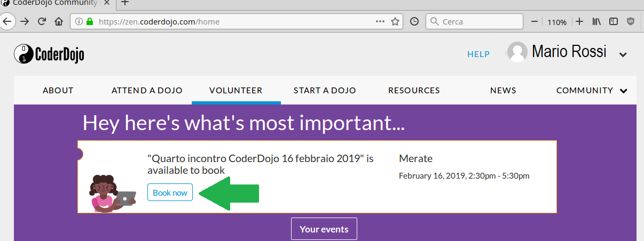This screenshot has width=644, height=241.
Task: Open the Volunteer navigation tab
Action: tap(236, 90)
